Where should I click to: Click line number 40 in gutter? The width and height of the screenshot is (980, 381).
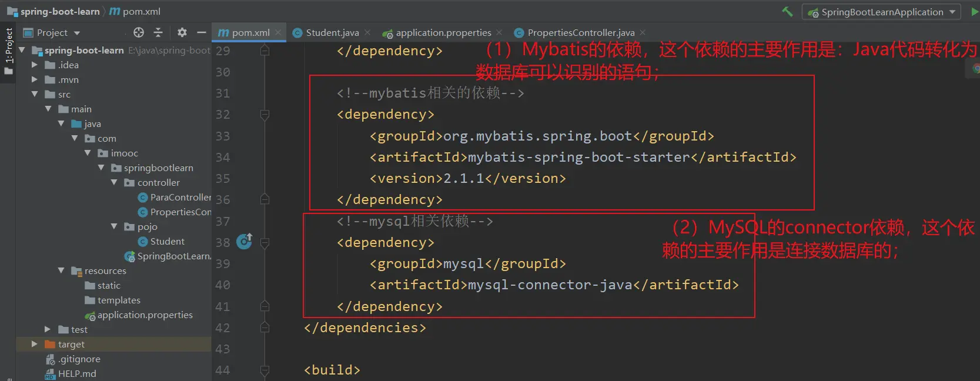coord(223,285)
